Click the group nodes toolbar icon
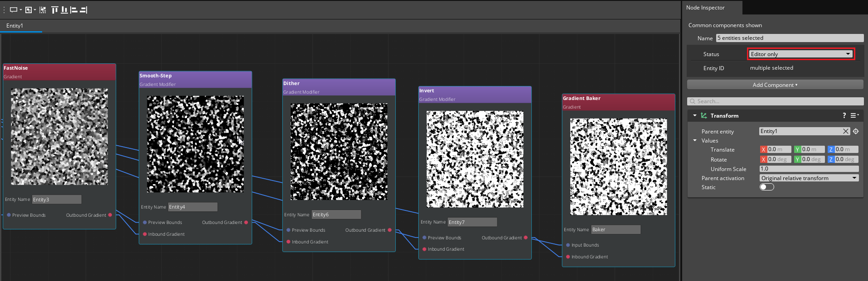Image resolution: width=868 pixels, height=281 pixels. point(29,10)
